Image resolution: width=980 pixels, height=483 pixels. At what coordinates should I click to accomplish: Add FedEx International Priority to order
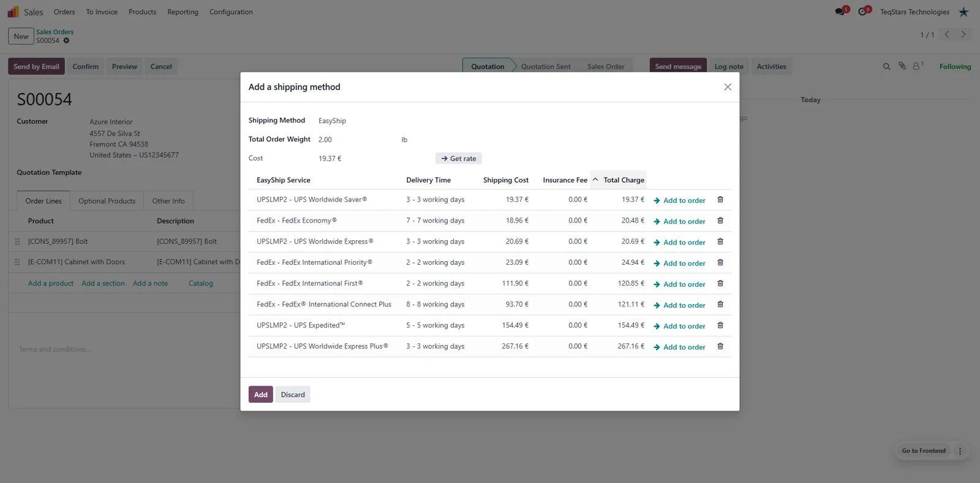click(x=679, y=263)
